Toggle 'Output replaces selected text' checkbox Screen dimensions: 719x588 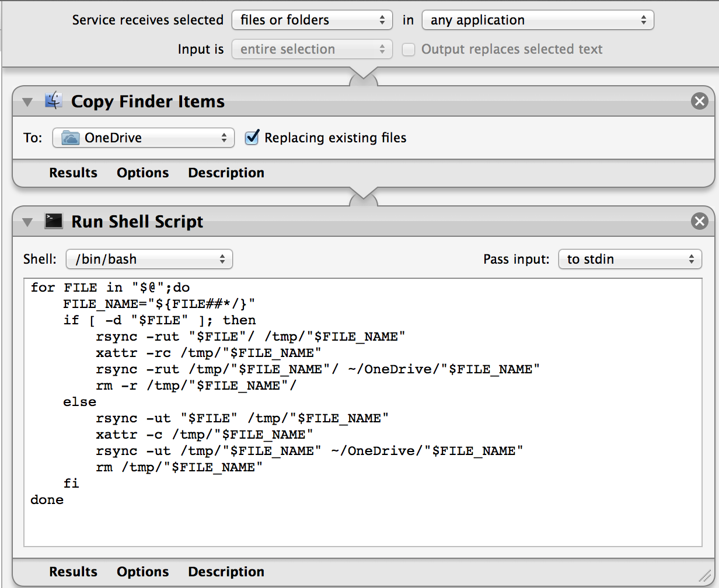409,50
